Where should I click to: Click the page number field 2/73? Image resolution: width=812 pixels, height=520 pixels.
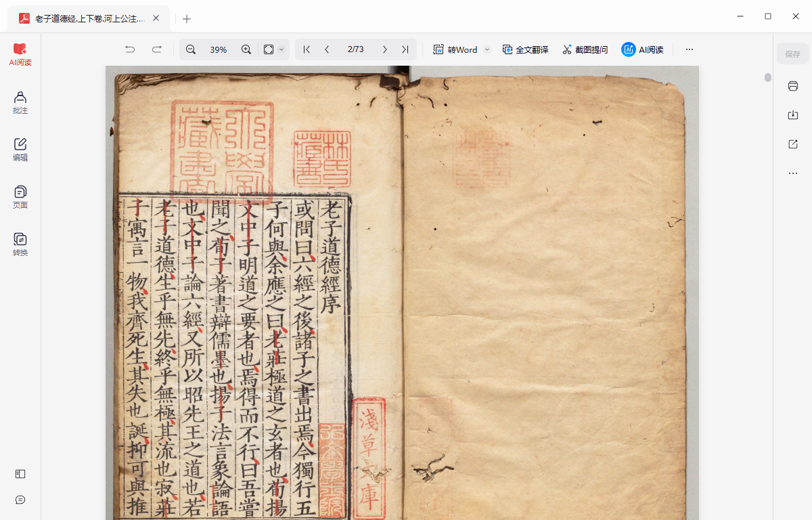(x=356, y=49)
